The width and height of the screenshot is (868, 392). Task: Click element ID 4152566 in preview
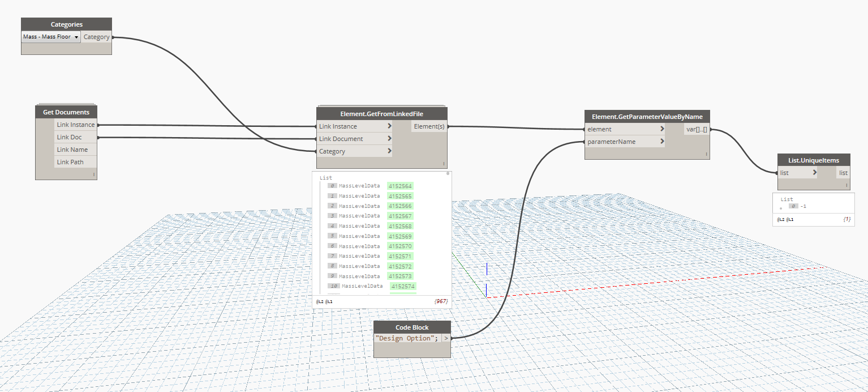pos(400,206)
